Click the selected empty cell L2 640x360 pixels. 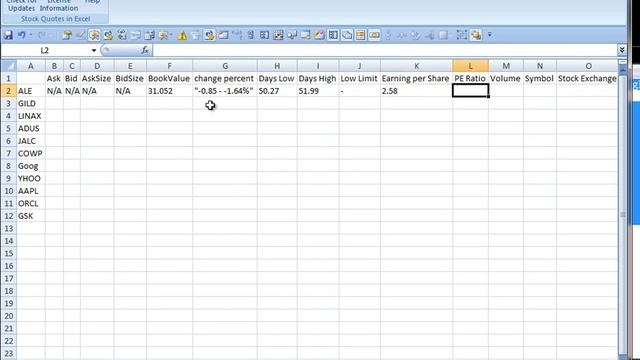point(470,91)
